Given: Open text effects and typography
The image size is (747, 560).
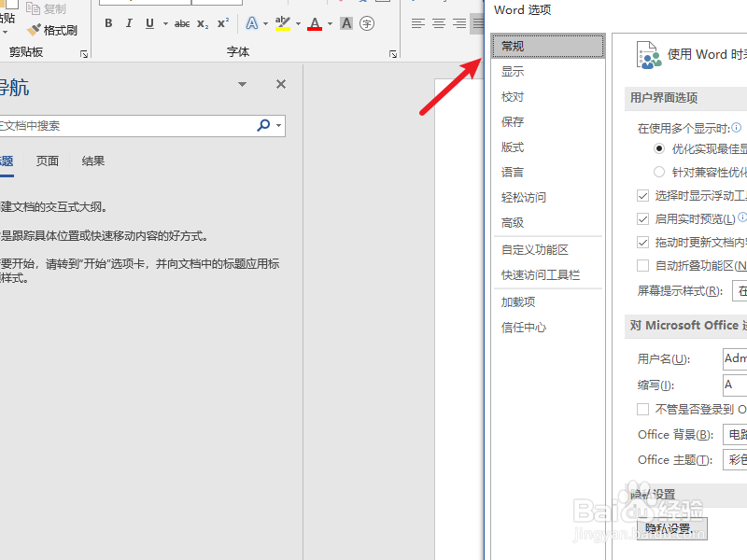Looking at the screenshot, I should [x=251, y=23].
